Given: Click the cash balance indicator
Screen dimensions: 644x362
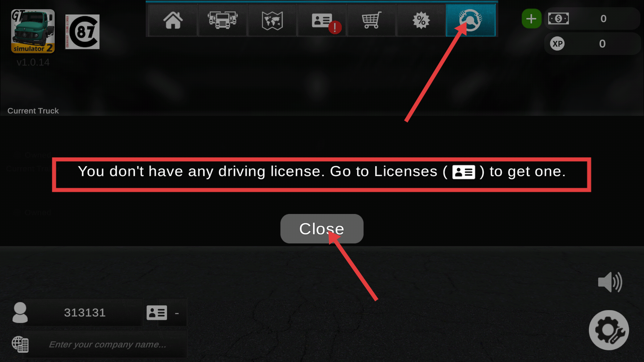Looking at the screenshot, I should (x=592, y=19).
